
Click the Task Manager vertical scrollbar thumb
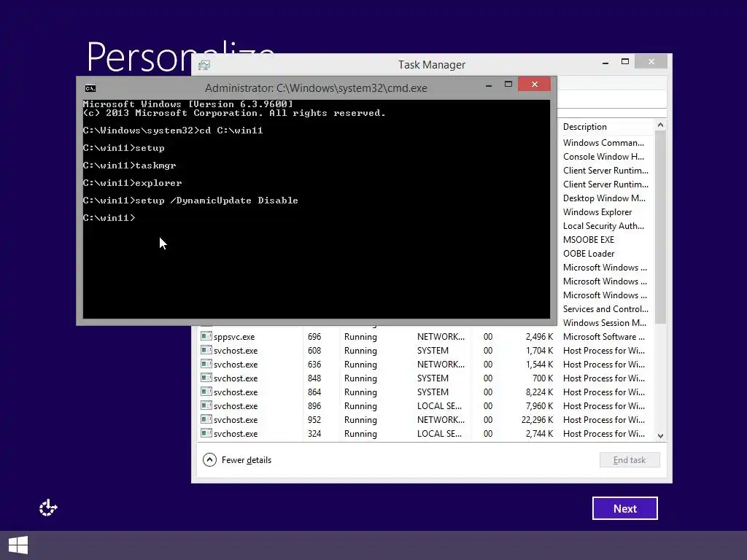click(x=660, y=227)
